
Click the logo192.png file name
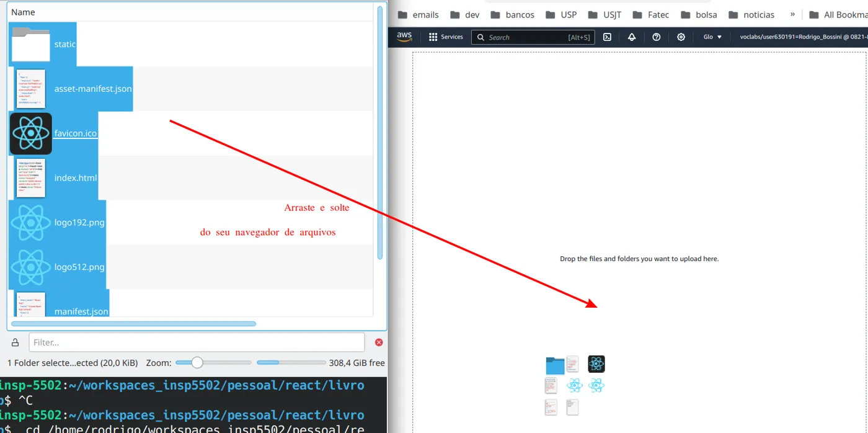[79, 222]
